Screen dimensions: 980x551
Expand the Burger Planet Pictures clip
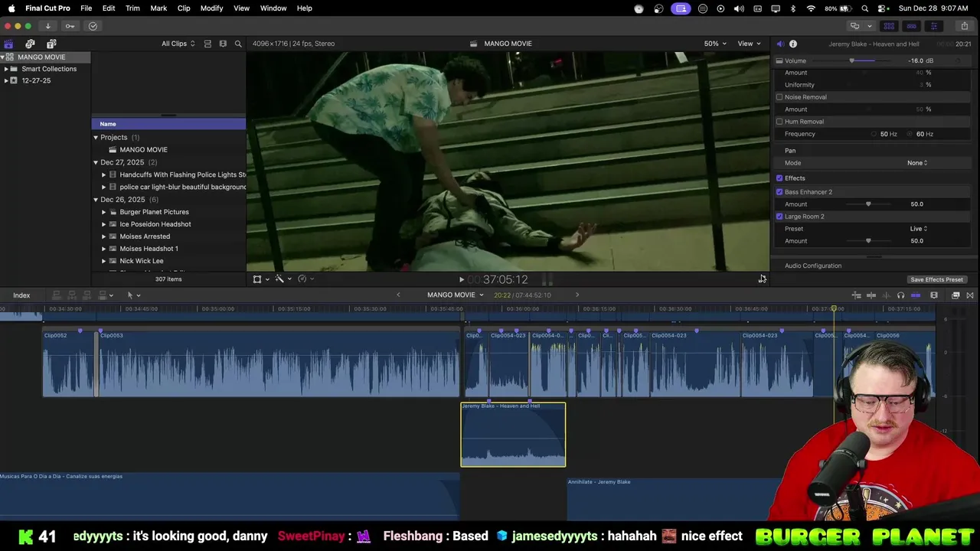(x=104, y=212)
